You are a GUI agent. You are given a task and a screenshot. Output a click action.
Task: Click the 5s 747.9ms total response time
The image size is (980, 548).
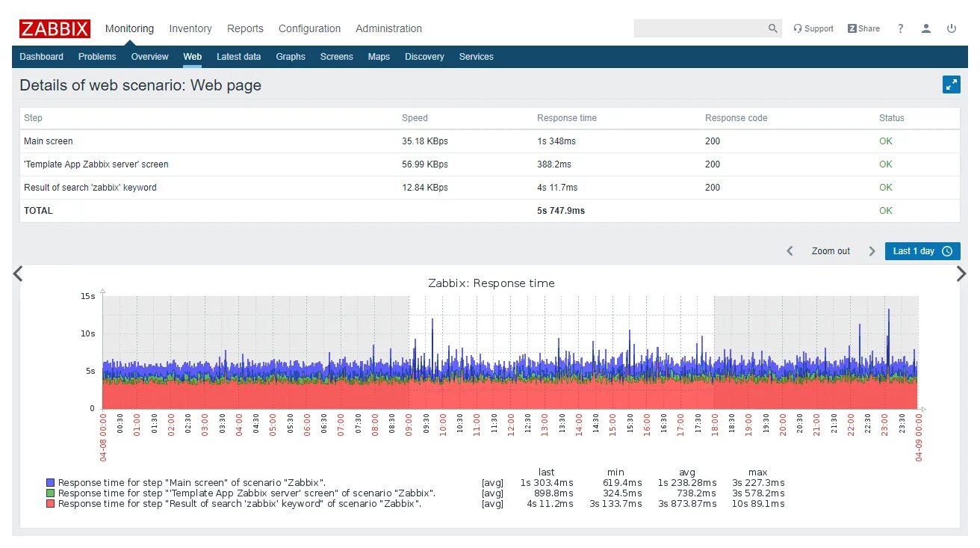(561, 211)
